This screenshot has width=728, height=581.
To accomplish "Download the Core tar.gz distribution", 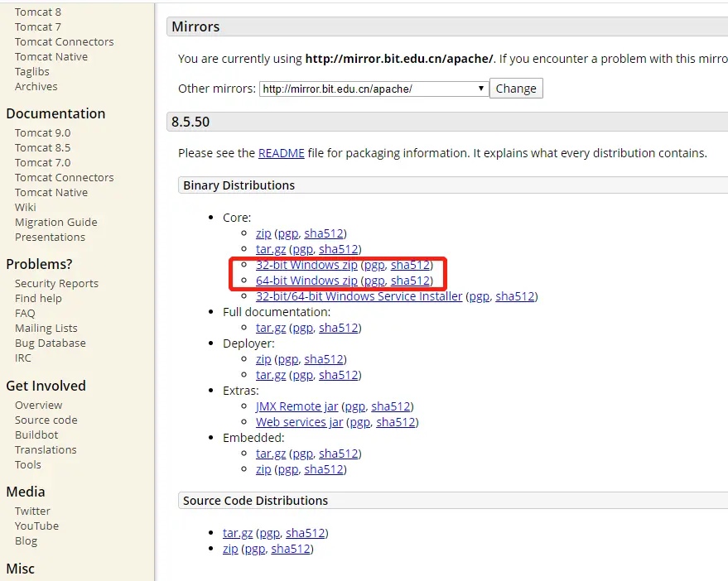I will point(271,249).
